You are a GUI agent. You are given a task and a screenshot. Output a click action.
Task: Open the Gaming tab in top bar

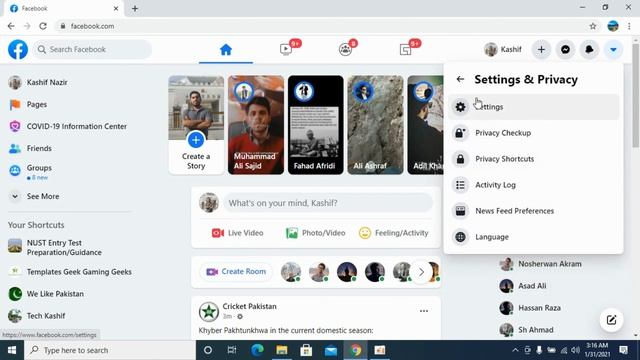(x=405, y=50)
